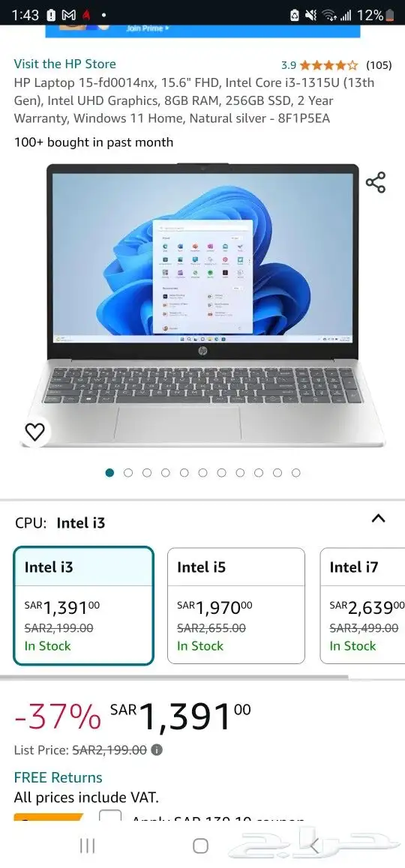Tap the share icon beside laptop image

pyautogui.click(x=375, y=183)
